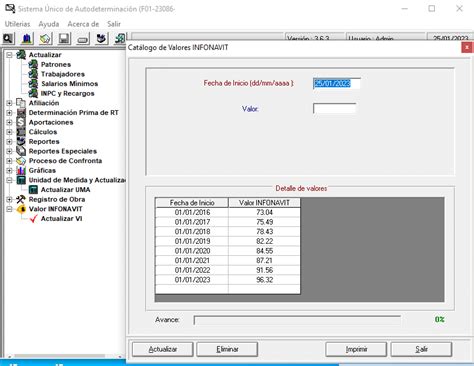Image resolution: width=474 pixels, height=366 pixels.
Task: Click the 91.56 value cell
Action: (264, 270)
